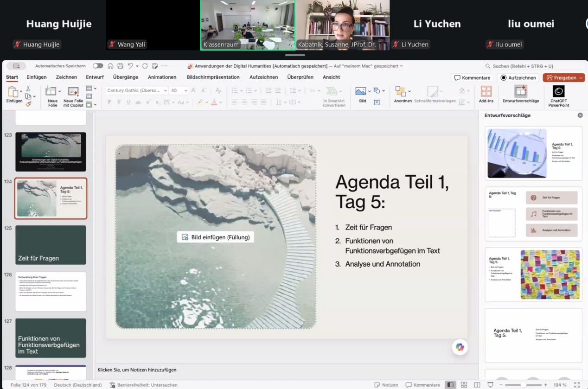This screenshot has width=588, height=389.
Task: Open the Übergänge tab
Action: point(126,77)
